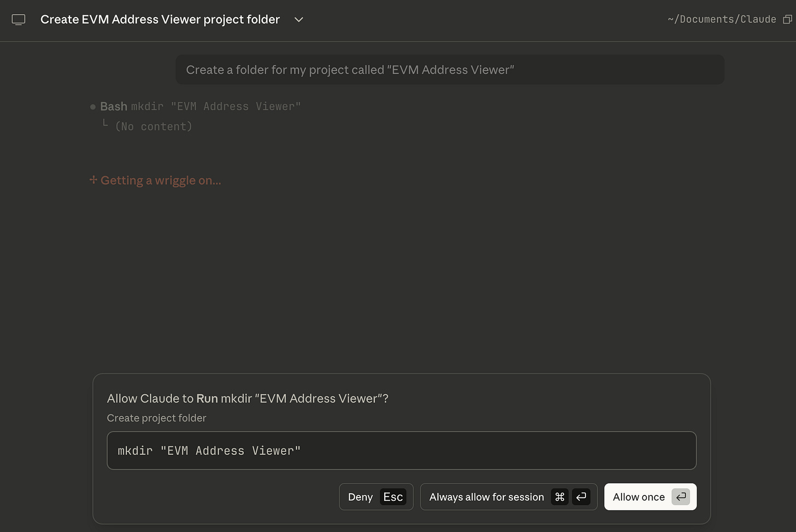Click Allow once to run mkdir
This screenshot has height=532, width=796.
pyautogui.click(x=650, y=497)
